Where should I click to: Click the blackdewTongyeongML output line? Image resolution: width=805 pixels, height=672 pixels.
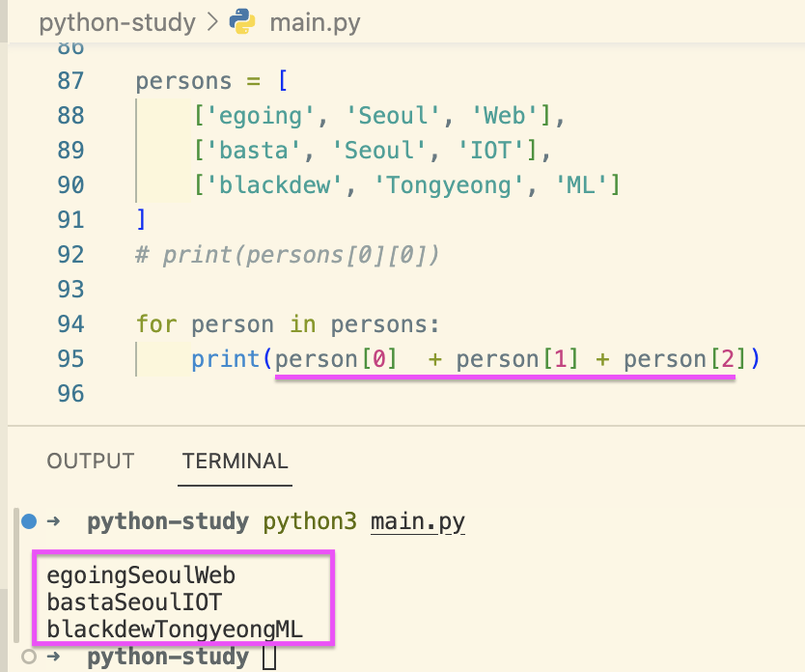pos(175,630)
